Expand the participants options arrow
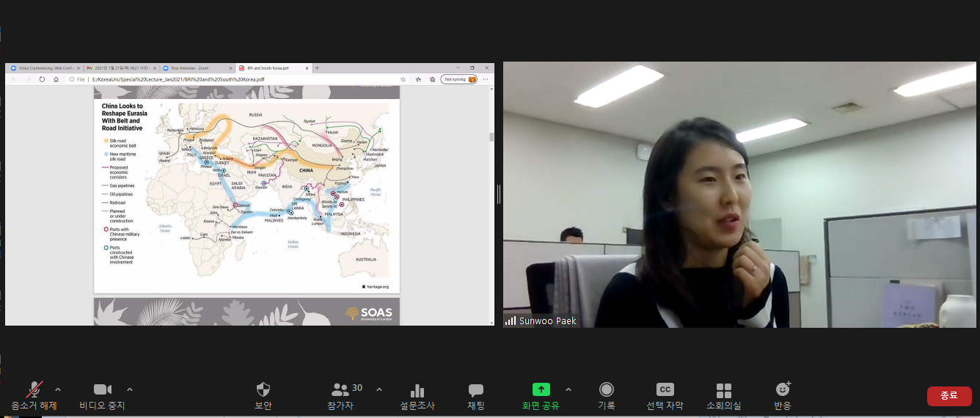This screenshot has height=418, width=980. tap(379, 389)
